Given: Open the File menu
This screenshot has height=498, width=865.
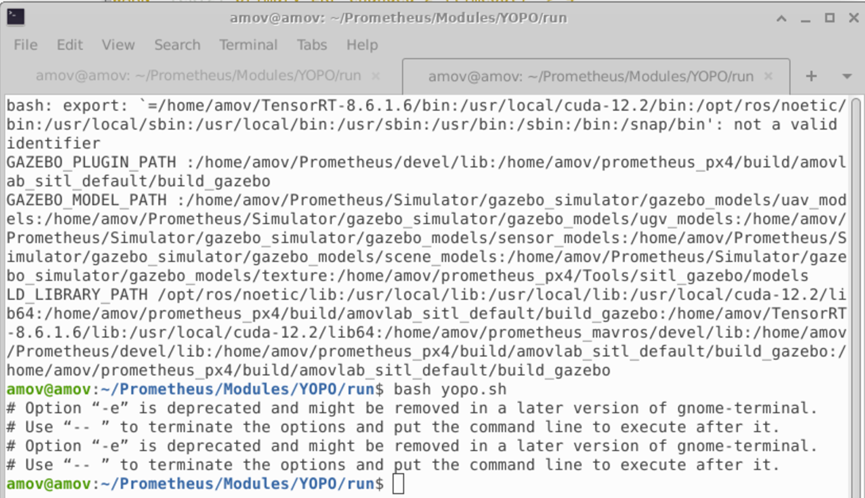Looking at the screenshot, I should (25, 45).
